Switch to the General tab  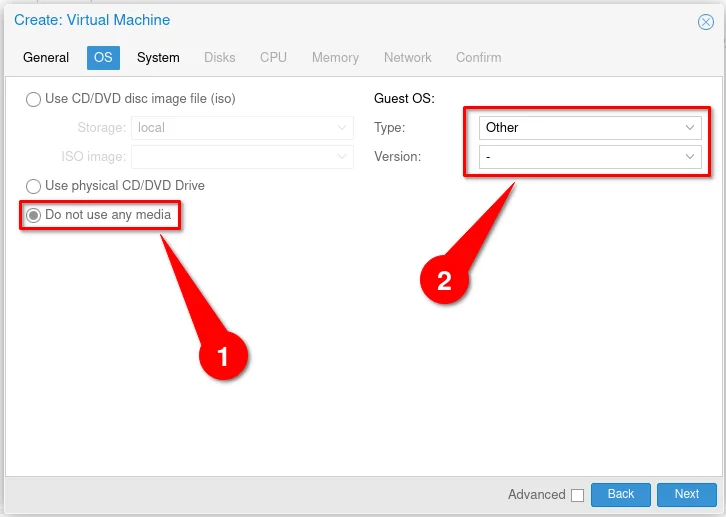(46, 57)
